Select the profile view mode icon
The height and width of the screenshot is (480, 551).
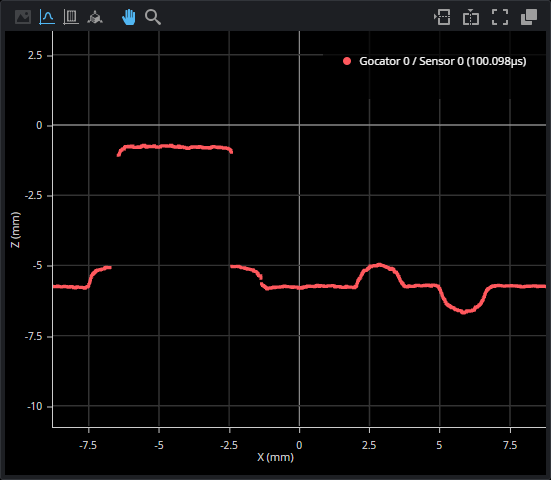[x=47, y=17]
